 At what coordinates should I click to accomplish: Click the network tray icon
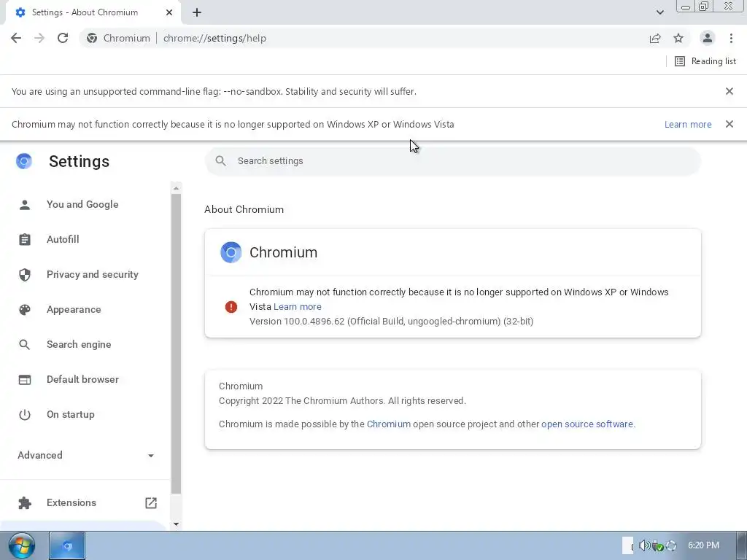tap(658, 545)
